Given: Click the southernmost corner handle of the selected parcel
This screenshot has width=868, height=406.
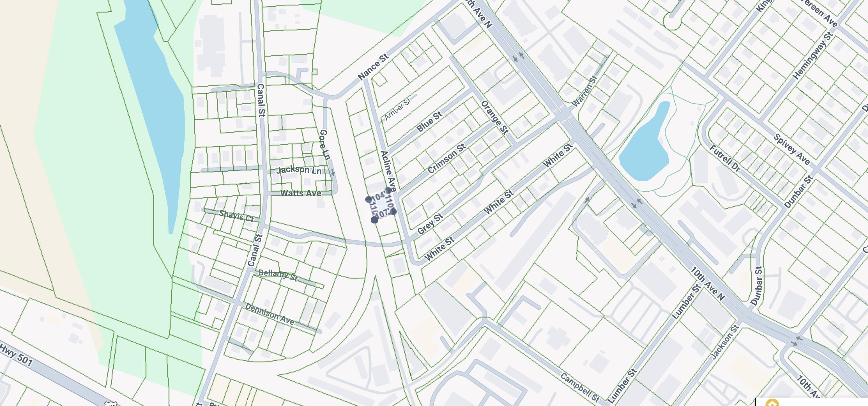Looking at the screenshot, I should click(x=374, y=220).
